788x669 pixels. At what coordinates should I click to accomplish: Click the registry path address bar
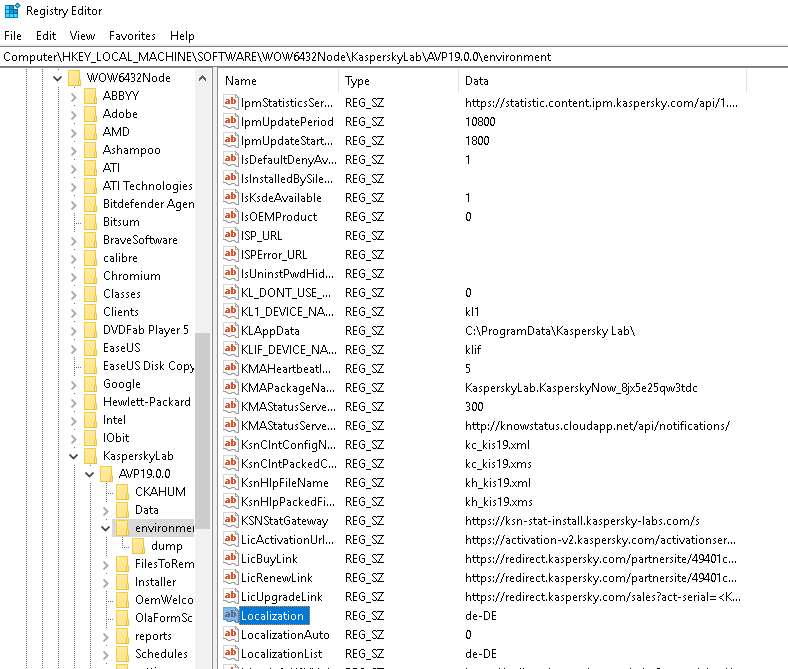coord(394,57)
